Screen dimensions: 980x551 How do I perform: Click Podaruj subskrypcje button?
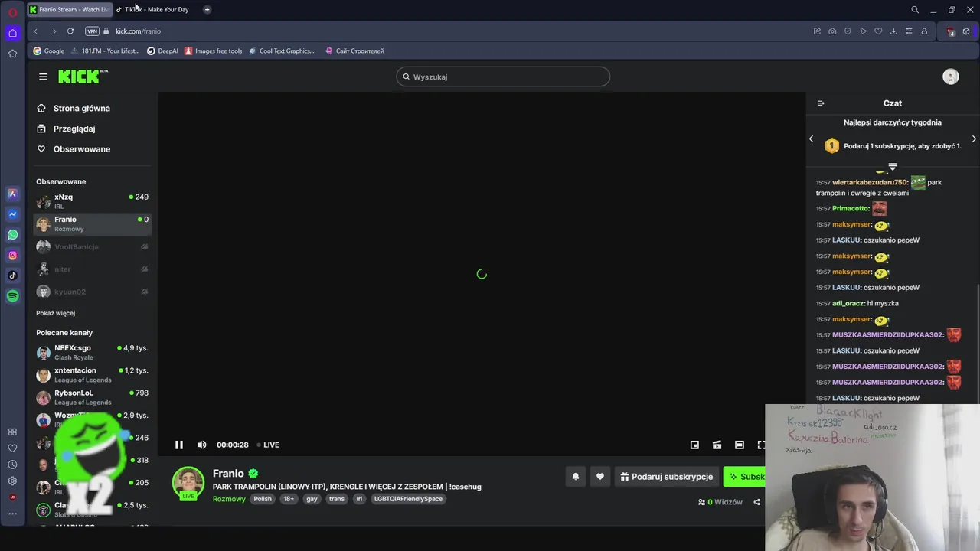point(667,477)
